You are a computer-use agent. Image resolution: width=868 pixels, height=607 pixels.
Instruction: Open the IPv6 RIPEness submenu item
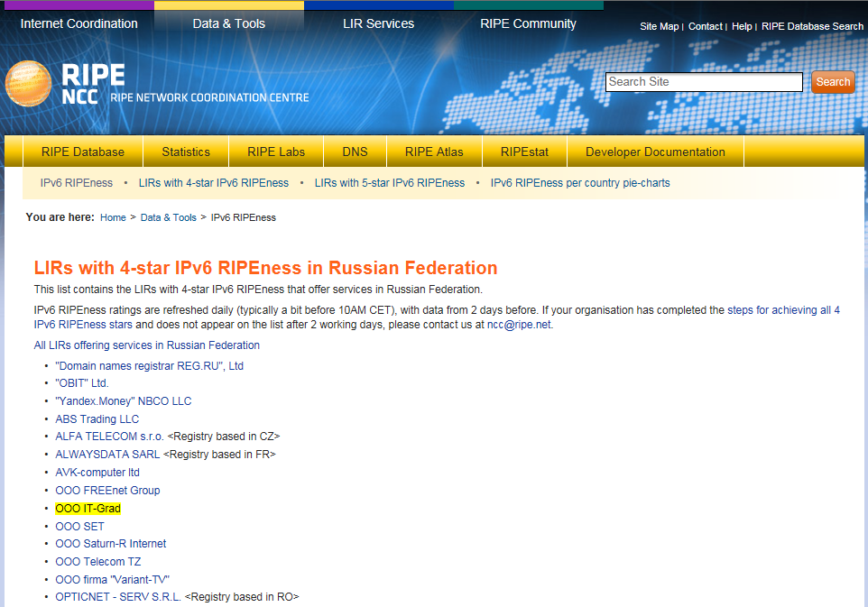pyautogui.click(x=77, y=183)
